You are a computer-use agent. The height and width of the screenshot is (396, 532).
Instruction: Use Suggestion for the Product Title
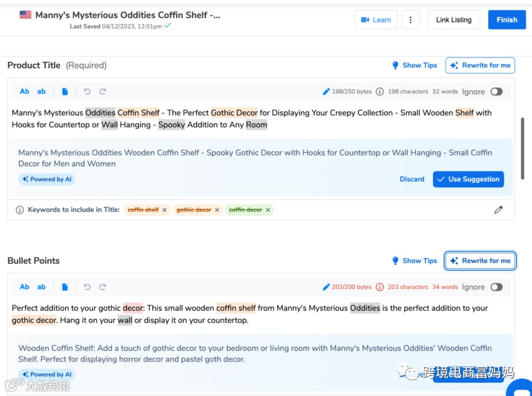[x=468, y=179]
